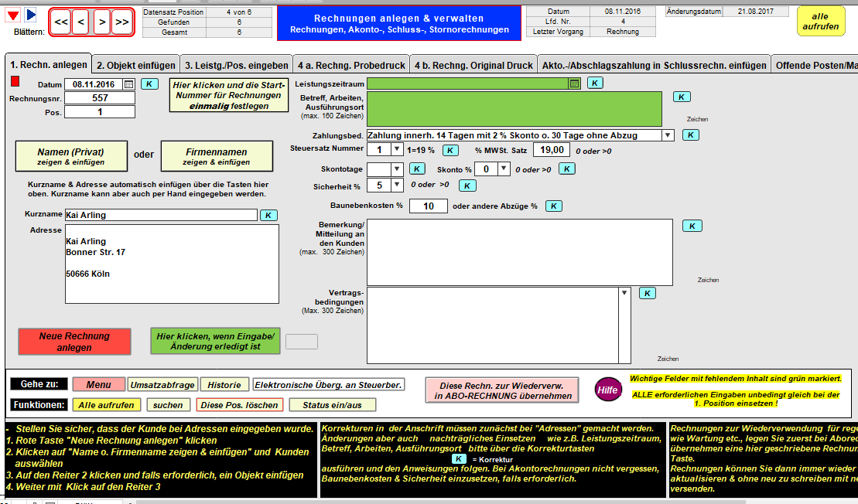Click Baunebenkosten % field showing 10
858x504 pixels.
428,206
